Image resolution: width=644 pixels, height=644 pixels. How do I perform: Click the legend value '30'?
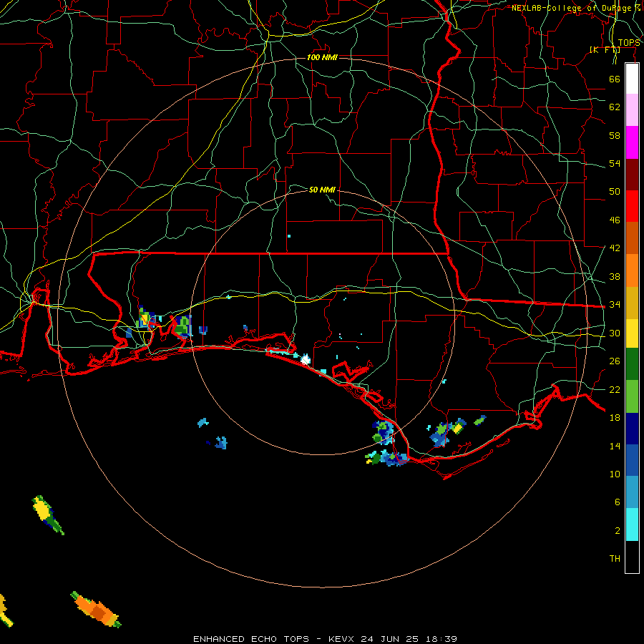615,333
